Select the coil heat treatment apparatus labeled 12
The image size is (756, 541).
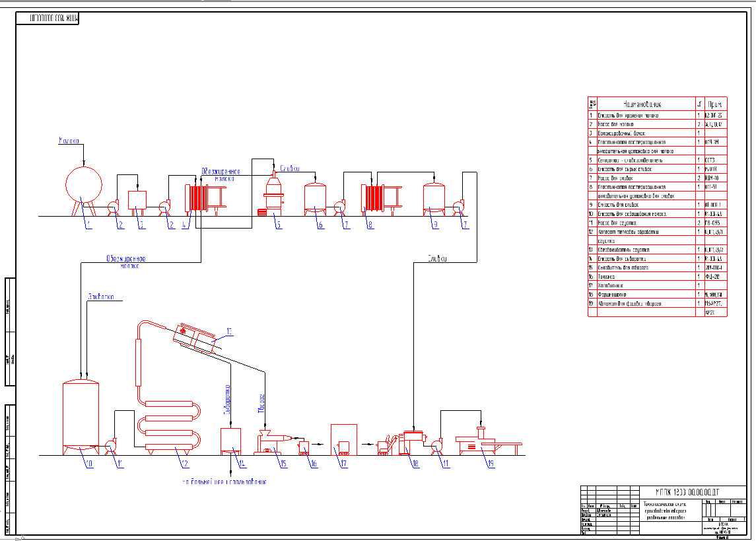[x=169, y=388]
